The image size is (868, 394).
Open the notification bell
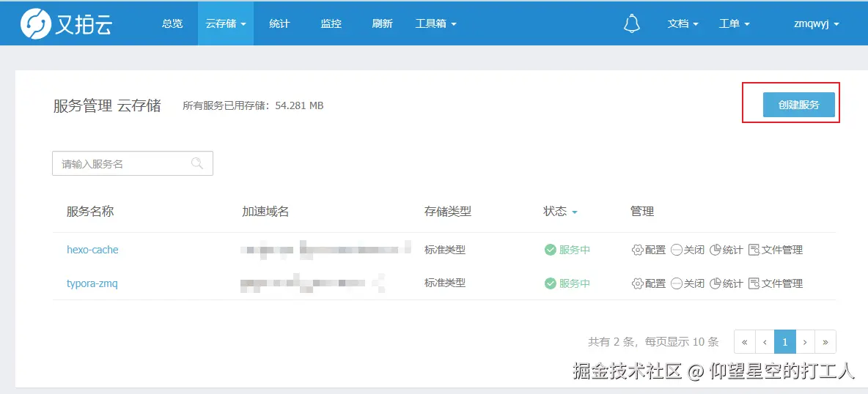[x=632, y=23]
